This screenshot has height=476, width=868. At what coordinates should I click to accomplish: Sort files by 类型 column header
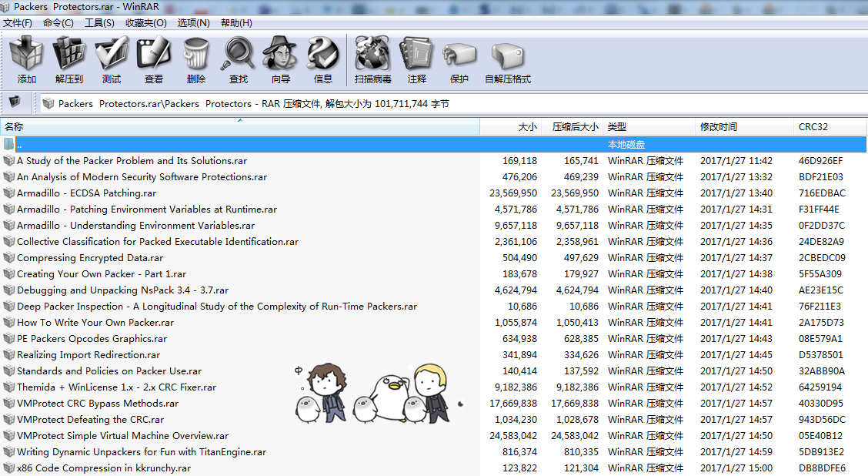(x=649, y=127)
